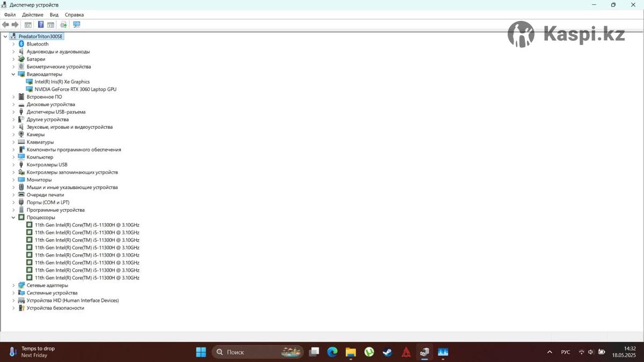
Task: Click the webcam icon next to Камеры
Action: [21, 135]
